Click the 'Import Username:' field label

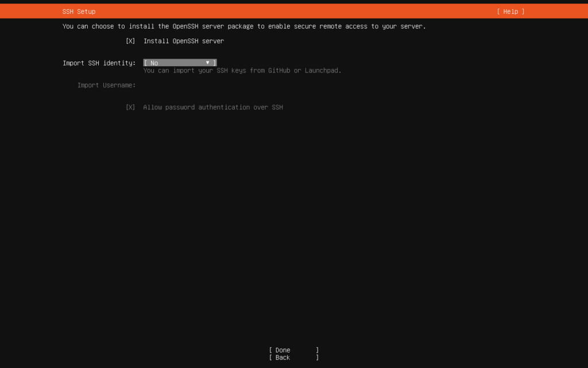pos(106,85)
